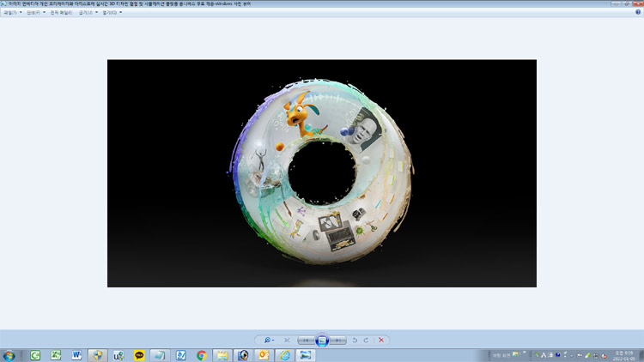The image size is (644, 362).
Task: Click the 전자 메일 (E-mail) menu item
Action: (x=61, y=13)
